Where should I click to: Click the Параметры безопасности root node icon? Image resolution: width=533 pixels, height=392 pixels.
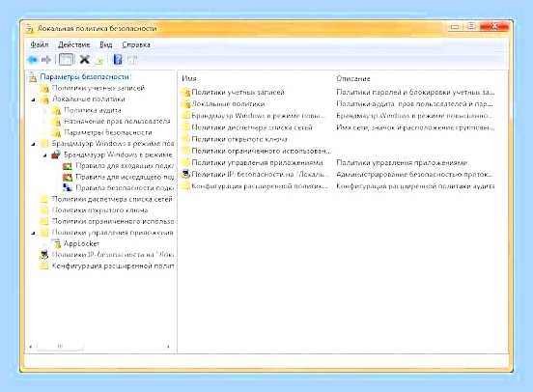pos(33,77)
